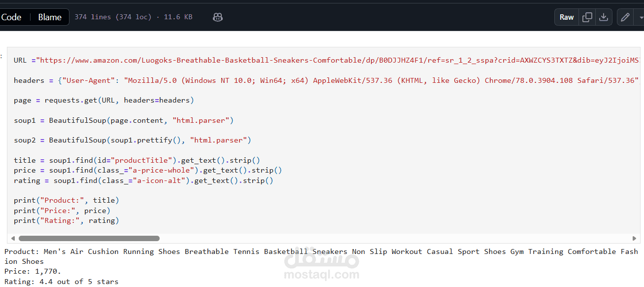This screenshot has height=287, width=644.
Task: Click the headers User-Agent line
Action: coord(326,80)
